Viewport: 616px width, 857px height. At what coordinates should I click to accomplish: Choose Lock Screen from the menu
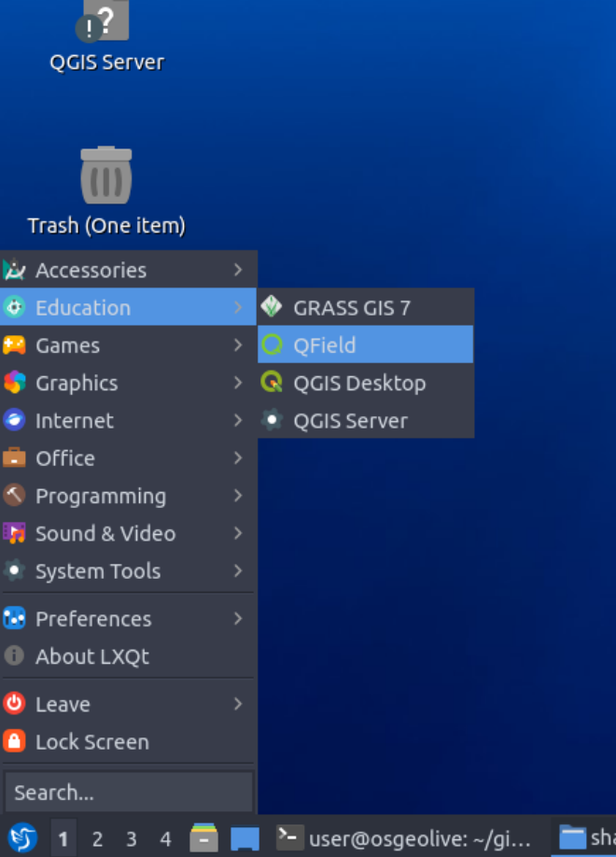129,741
